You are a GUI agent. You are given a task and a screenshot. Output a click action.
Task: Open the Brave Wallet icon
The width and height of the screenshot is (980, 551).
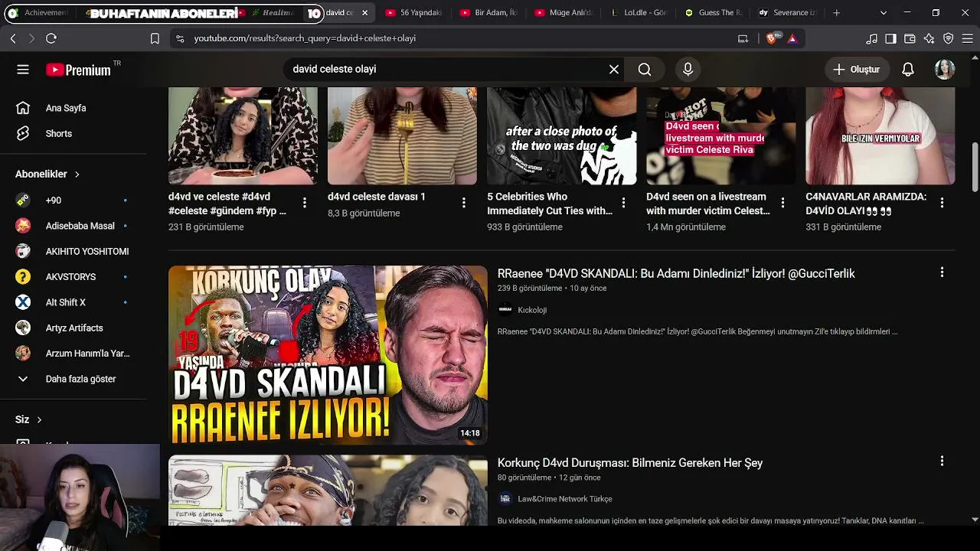click(x=910, y=38)
